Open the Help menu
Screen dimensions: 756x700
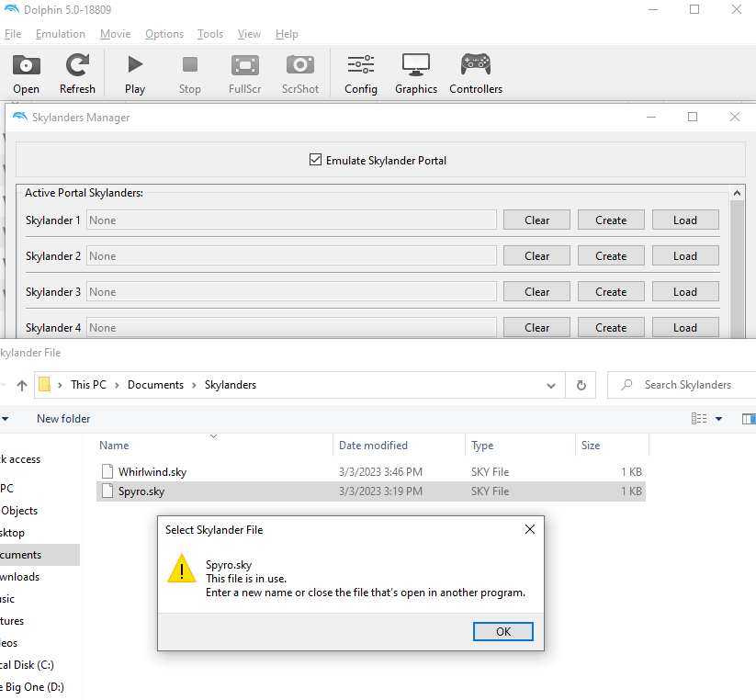(287, 34)
